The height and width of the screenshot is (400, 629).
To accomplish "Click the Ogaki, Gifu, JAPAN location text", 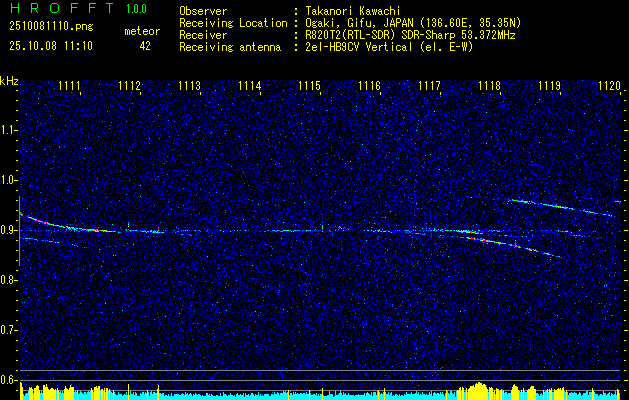I will tap(413, 23).
